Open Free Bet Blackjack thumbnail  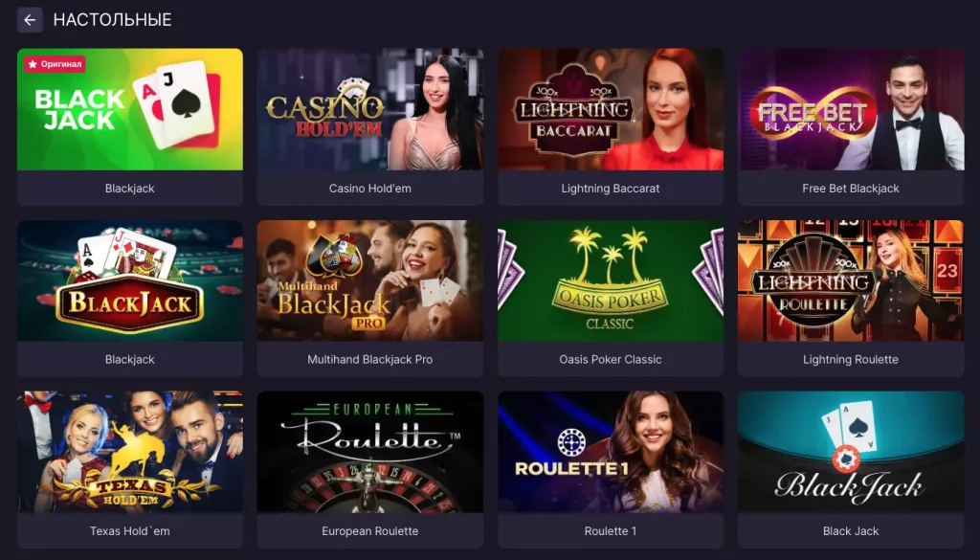point(851,109)
